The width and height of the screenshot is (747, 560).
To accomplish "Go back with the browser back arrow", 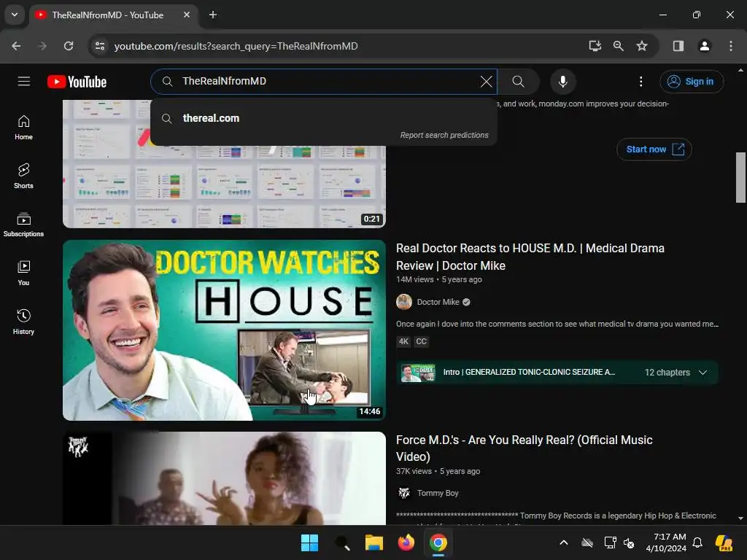I will (16, 46).
